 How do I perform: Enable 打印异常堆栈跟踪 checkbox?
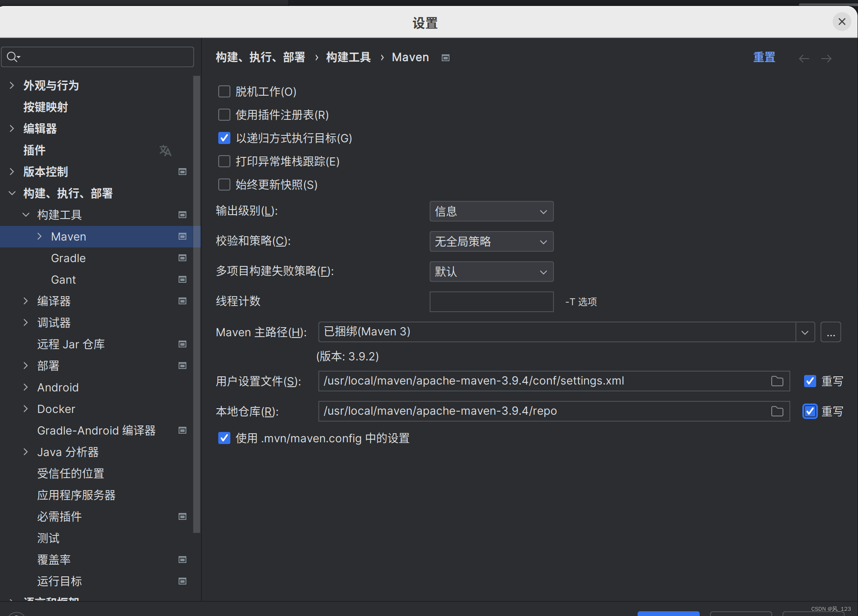tap(224, 161)
